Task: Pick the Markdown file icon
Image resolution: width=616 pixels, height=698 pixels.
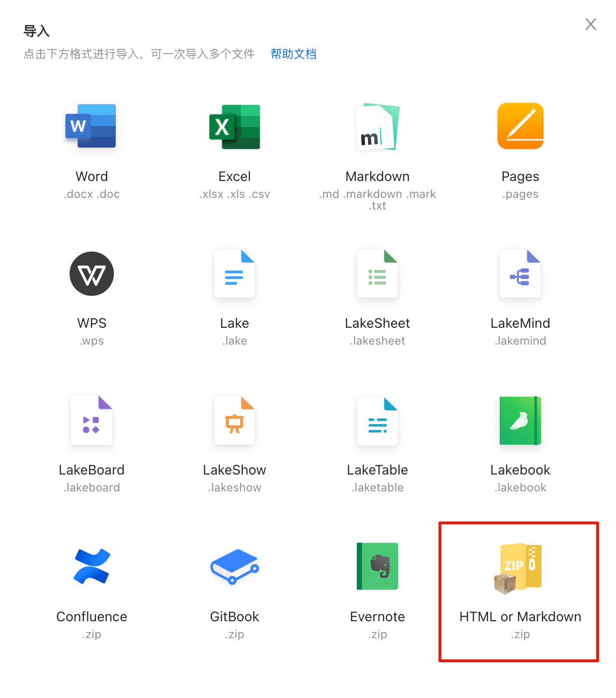Action: click(378, 126)
